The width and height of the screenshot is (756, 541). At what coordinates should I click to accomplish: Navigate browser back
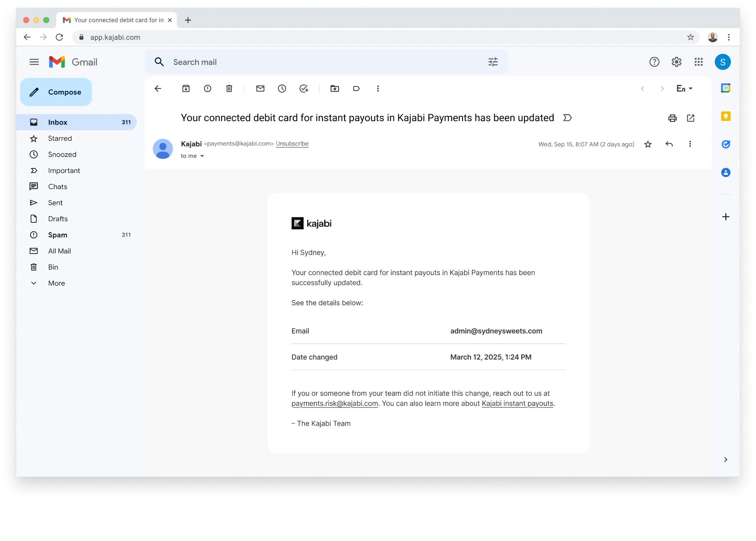[27, 37]
